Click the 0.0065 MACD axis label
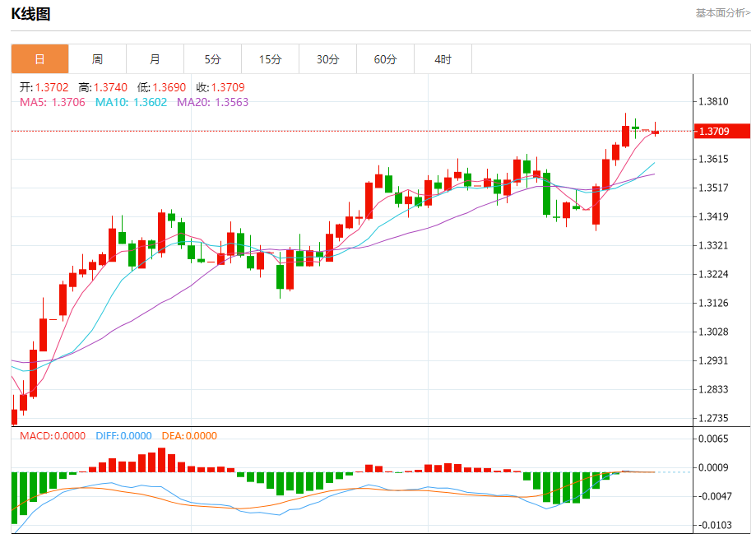Image resolution: width=756 pixels, height=534 pixels. (712, 439)
